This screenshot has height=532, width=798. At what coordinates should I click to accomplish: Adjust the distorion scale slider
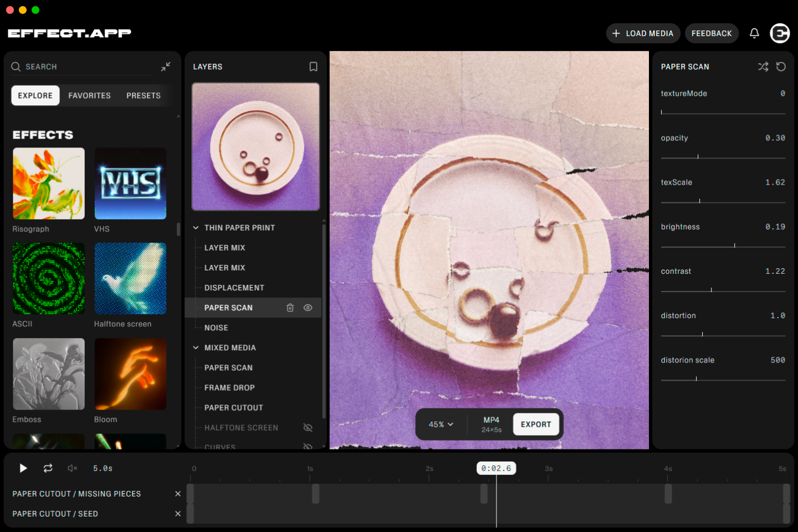pyautogui.click(x=723, y=379)
